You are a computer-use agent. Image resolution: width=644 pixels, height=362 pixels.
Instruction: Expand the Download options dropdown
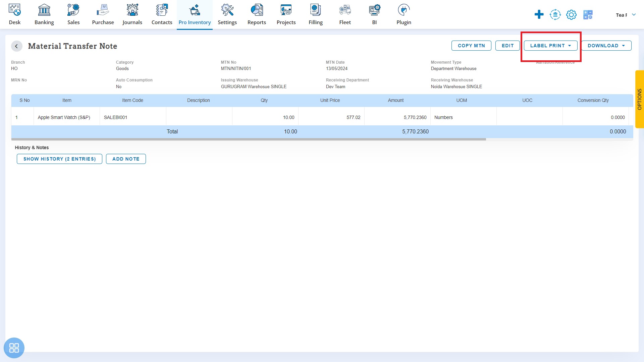coord(624,46)
